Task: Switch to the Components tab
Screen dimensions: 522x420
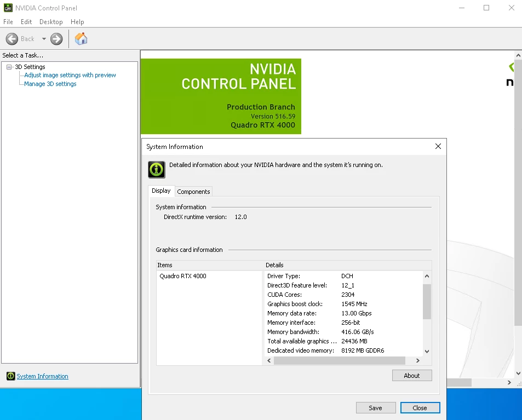Action: [x=193, y=192]
